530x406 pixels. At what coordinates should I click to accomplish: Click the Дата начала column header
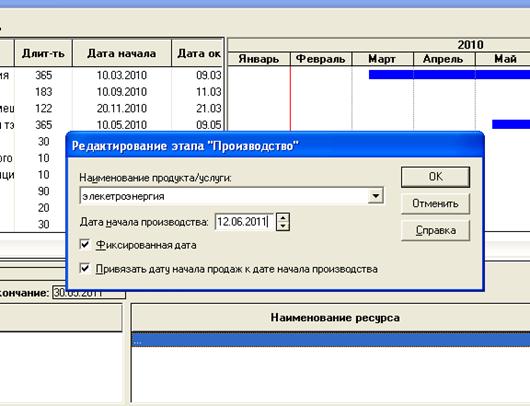(122, 53)
